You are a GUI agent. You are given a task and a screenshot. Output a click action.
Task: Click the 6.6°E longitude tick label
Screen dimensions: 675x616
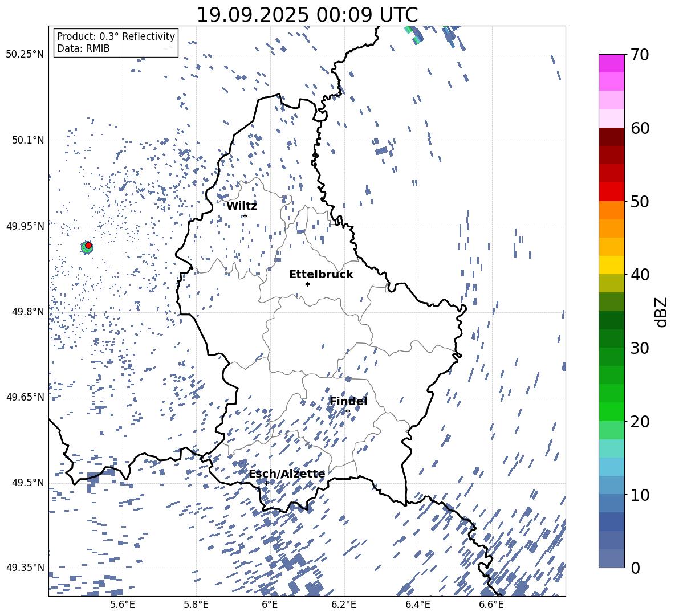[x=491, y=605]
